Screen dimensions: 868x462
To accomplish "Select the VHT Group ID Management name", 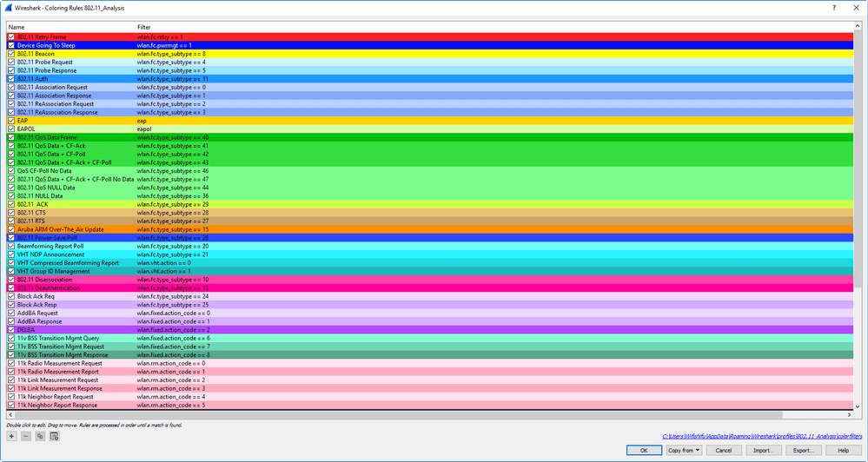I will click(53, 271).
